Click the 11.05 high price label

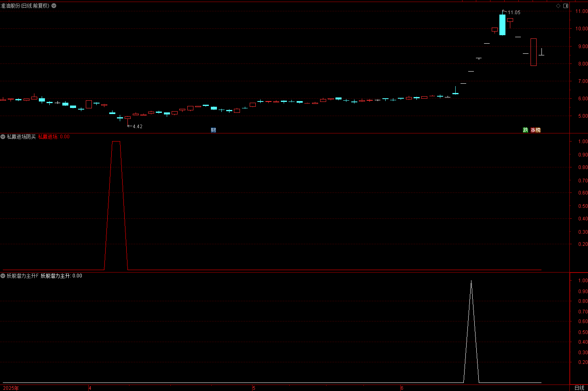tap(514, 13)
